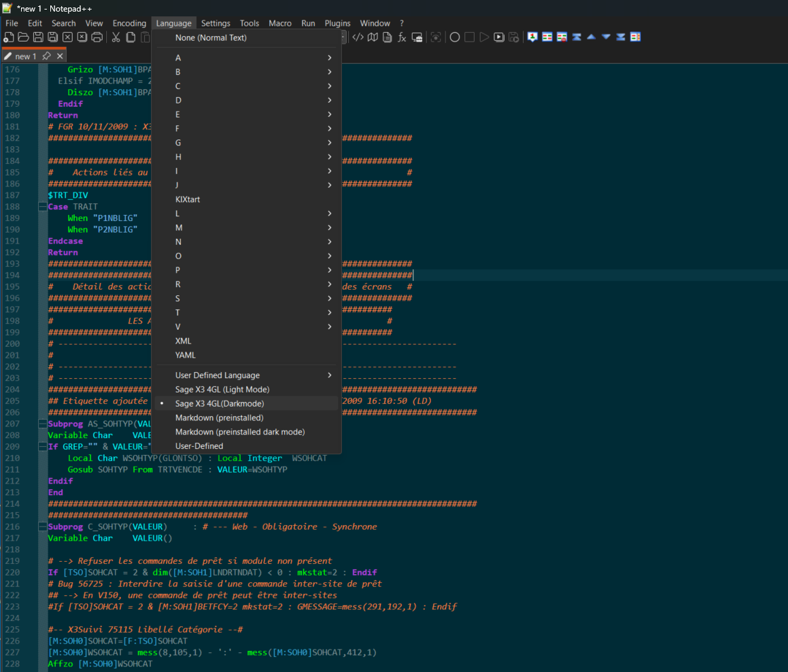Select Sage X3 4GL (Light Mode) language
The image size is (788, 672).
222,390
